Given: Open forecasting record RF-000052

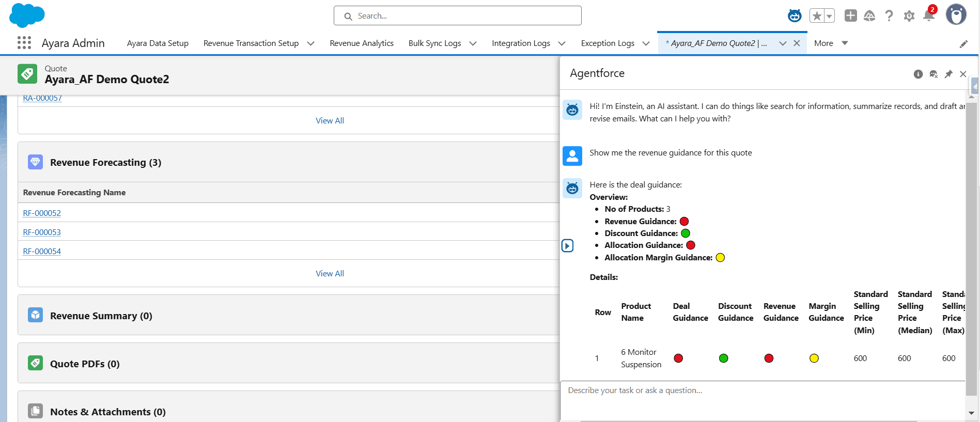Looking at the screenshot, I should [x=42, y=213].
